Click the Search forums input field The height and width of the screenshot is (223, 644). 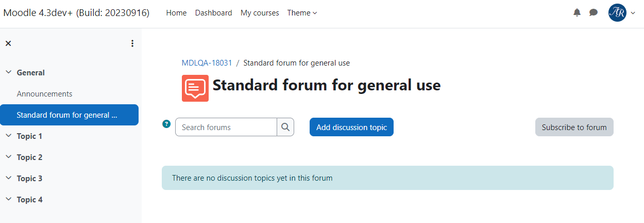tap(226, 127)
